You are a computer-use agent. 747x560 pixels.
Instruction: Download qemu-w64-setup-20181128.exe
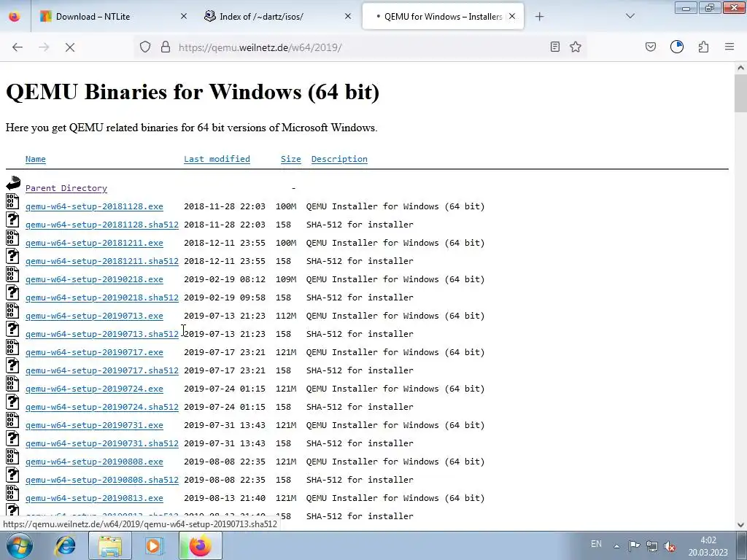94,206
